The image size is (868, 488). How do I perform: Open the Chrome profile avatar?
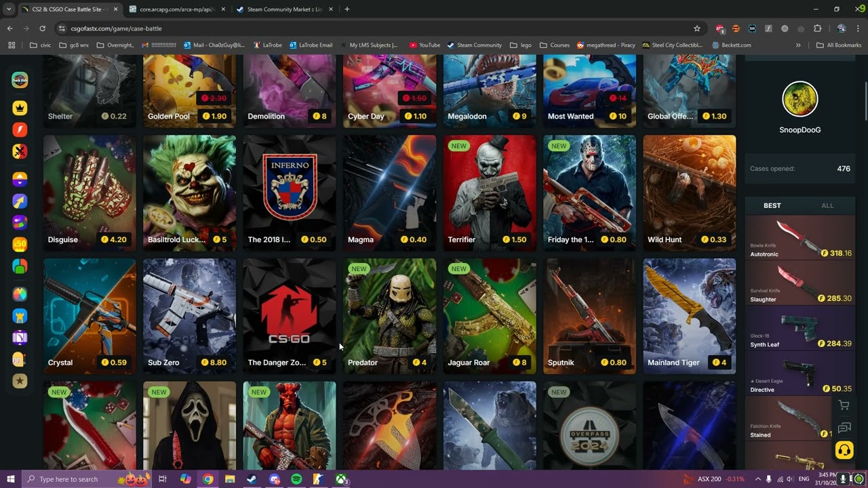coord(842,28)
